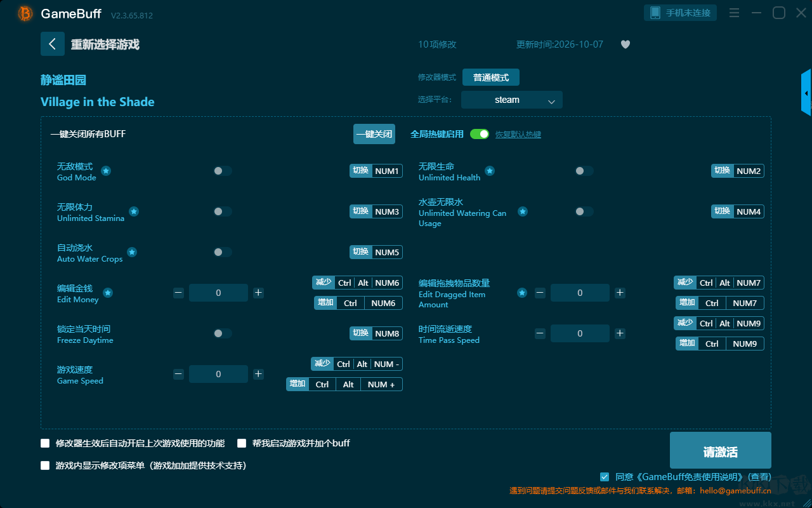The width and height of the screenshot is (812, 508).
Task: Check the launch game and add buff checkbox
Action: (242, 443)
